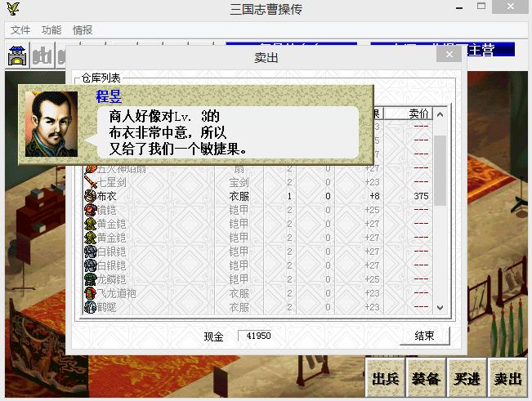Viewport: 532px width, 401px height.
Task: Open the 文件 menu
Action: [20, 30]
